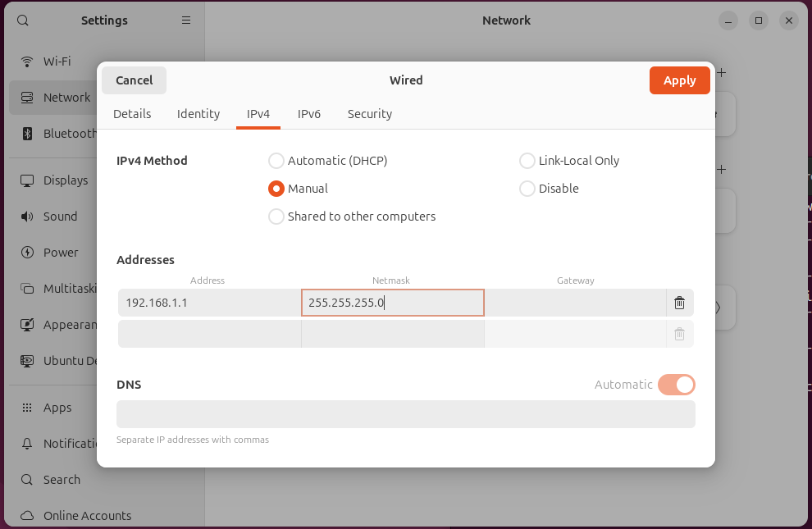Cancel the Wired dialog
812x529 pixels.
point(134,80)
